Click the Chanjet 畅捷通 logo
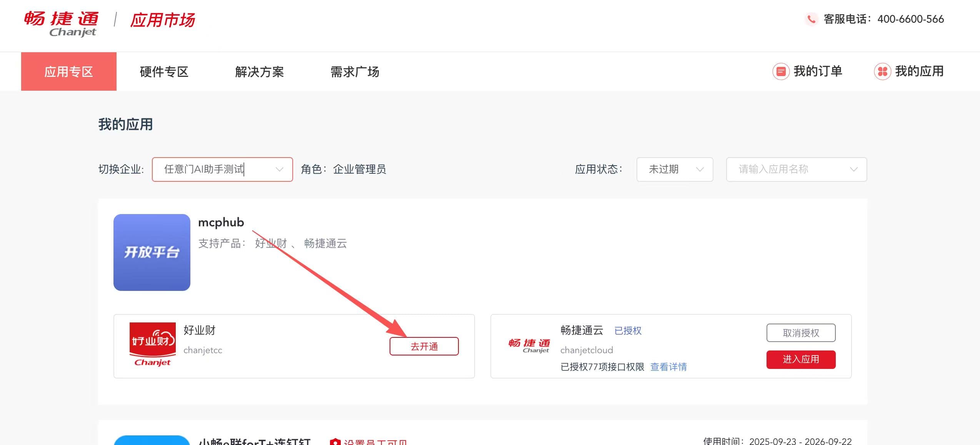The image size is (980, 445). pos(61,24)
